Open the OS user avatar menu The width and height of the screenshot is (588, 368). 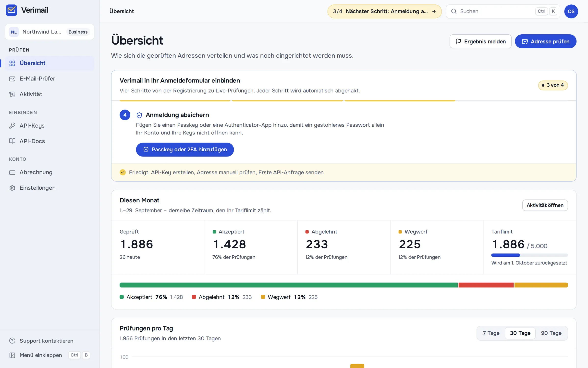(571, 11)
